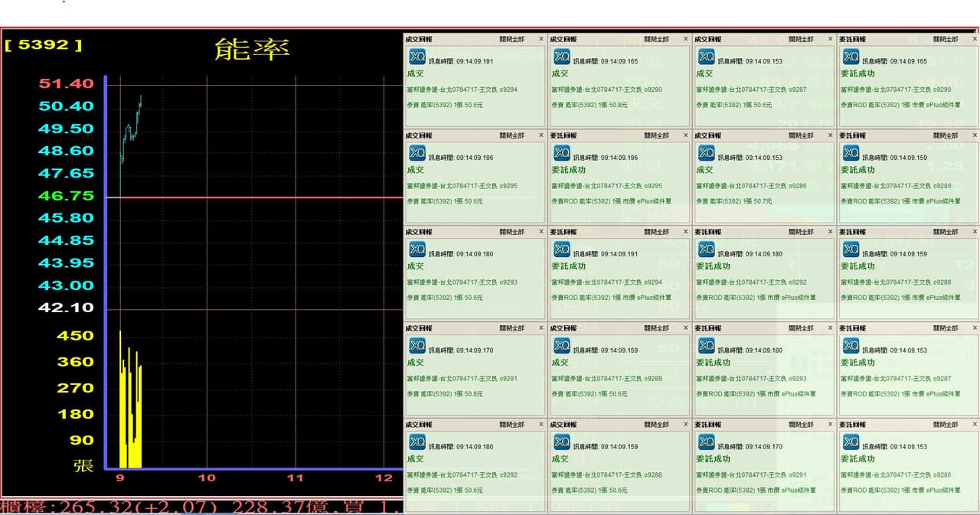Click 關閉全部 on the 委託成功 o9292 popup
The width and height of the screenshot is (980, 515).
coord(802,232)
